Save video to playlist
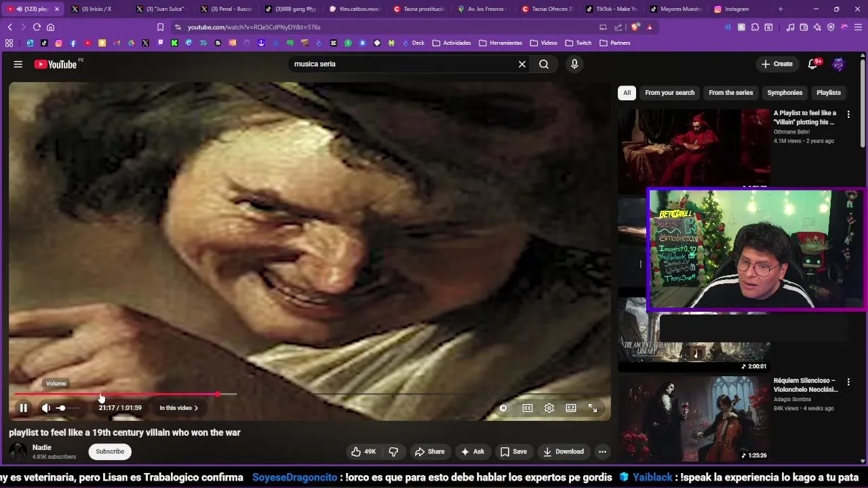868x488 pixels. [513, 451]
